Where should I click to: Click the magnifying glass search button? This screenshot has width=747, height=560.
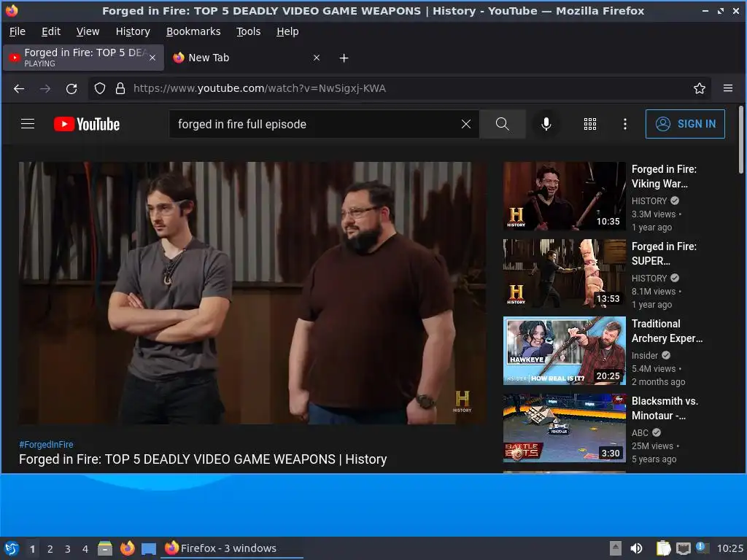pyautogui.click(x=502, y=124)
